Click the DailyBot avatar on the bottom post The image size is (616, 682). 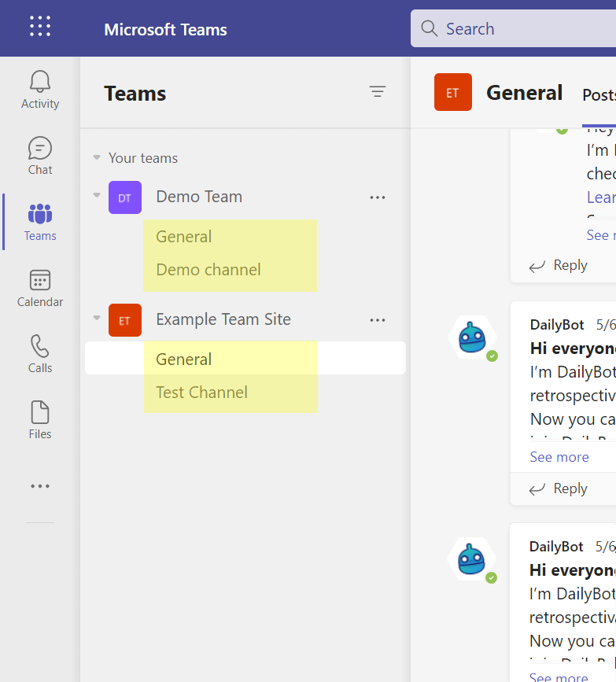tap(471, 559)
